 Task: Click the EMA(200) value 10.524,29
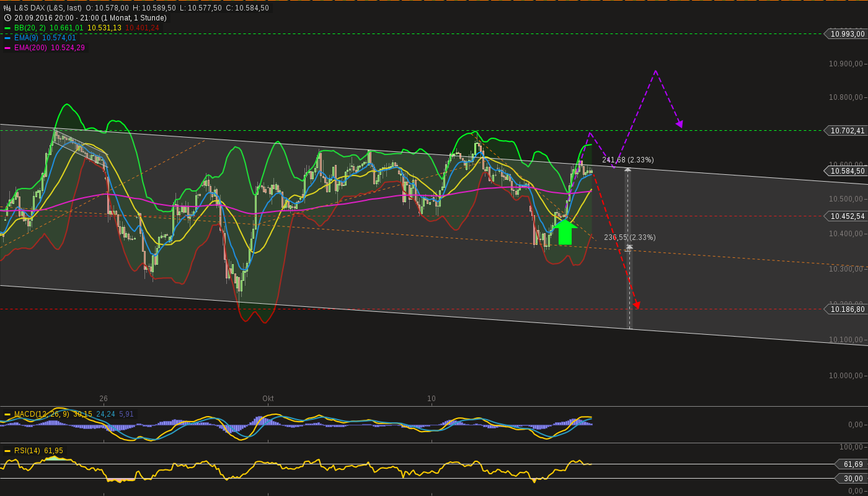click(x=68, y=48)
